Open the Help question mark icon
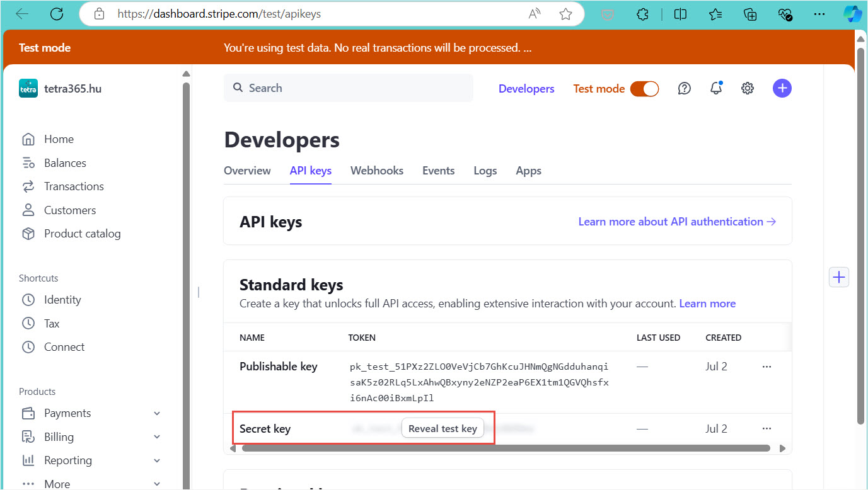 click(x=684, y=89)
